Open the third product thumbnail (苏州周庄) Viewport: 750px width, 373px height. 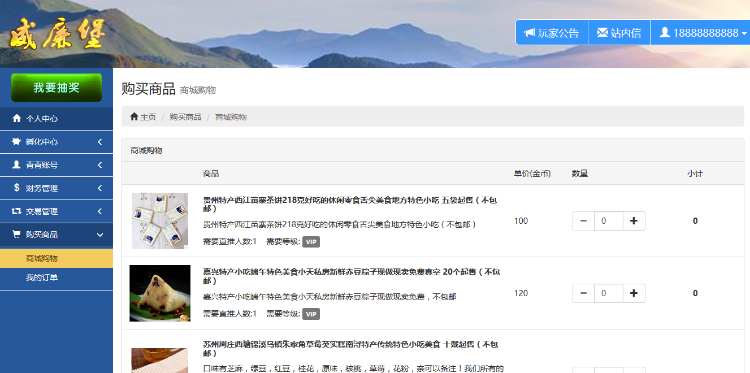[x=160, y=360]
